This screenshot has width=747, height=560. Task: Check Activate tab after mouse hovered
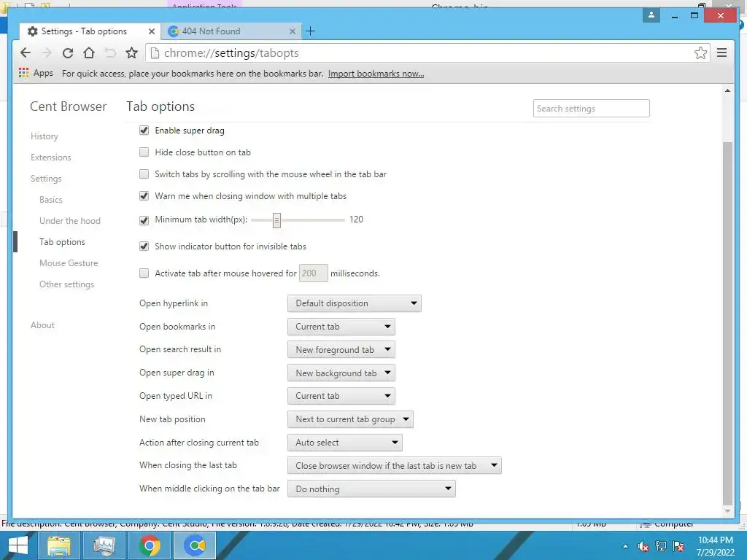[144, 273]
